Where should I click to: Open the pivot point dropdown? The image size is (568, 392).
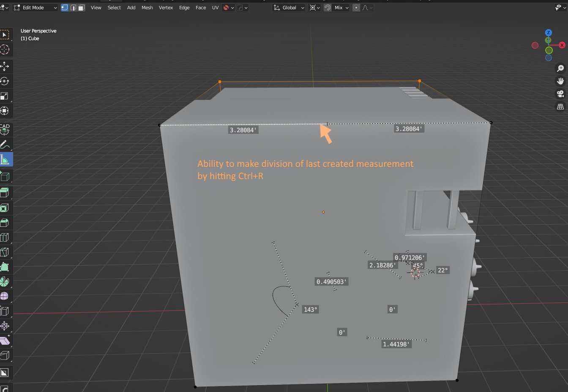click(x=315, y=8)
